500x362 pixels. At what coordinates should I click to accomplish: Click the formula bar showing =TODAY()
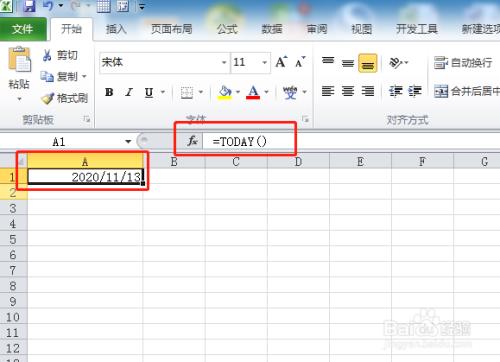pyautogui.click(x=350, y=142)
